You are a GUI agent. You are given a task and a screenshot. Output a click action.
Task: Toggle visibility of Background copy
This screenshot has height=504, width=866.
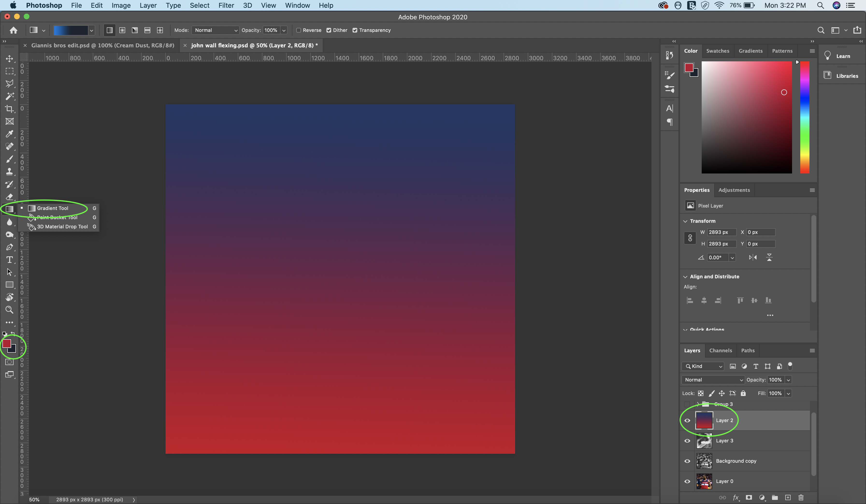point(687,461)
